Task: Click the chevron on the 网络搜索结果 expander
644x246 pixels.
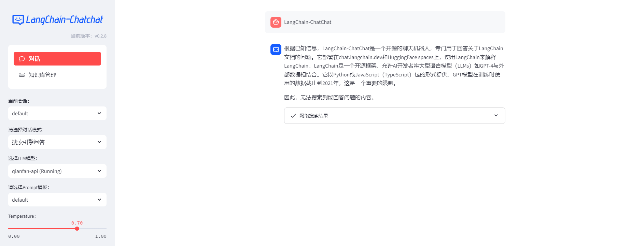Action: [496, 116]
